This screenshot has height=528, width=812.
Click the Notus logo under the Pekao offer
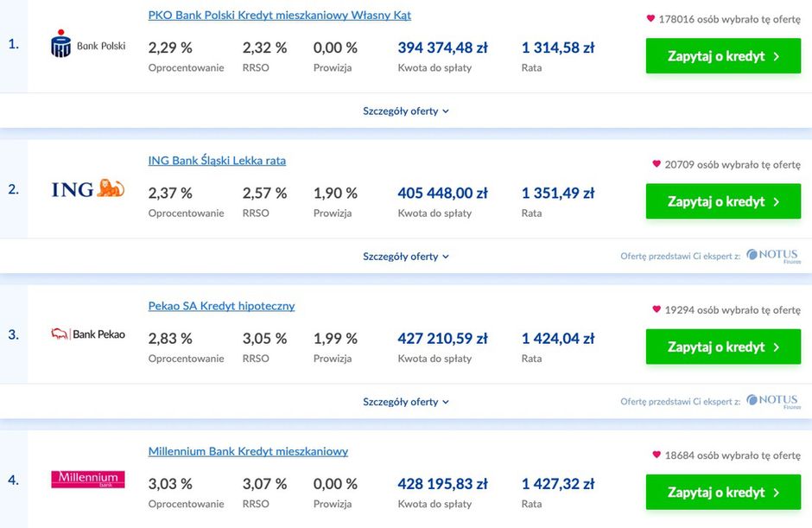click(x=774, y=401)
